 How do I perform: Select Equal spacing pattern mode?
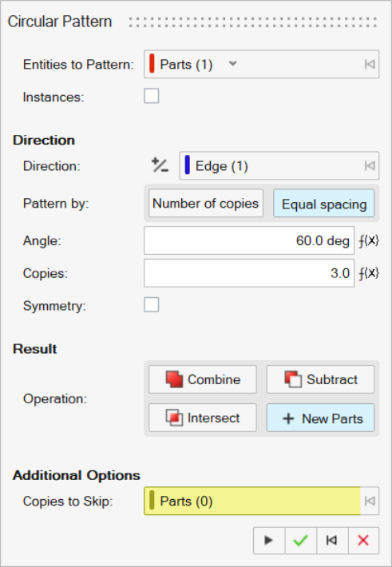coord(323,203)
